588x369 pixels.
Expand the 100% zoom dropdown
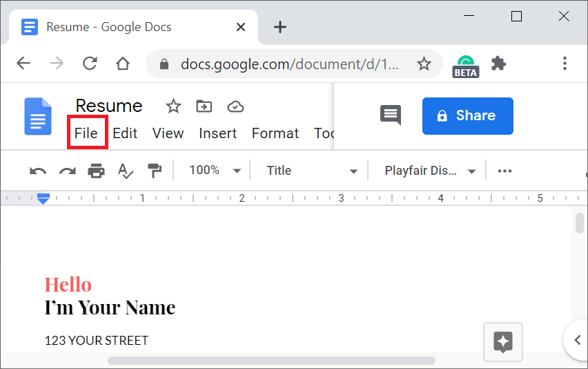pos(215,171)
